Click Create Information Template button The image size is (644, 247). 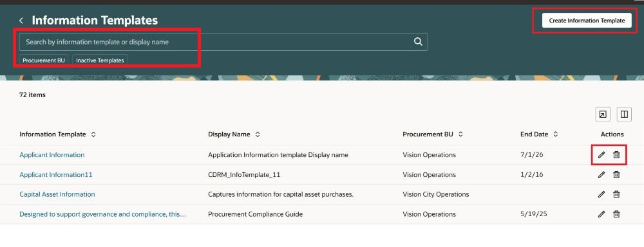[x=587, y=20]
